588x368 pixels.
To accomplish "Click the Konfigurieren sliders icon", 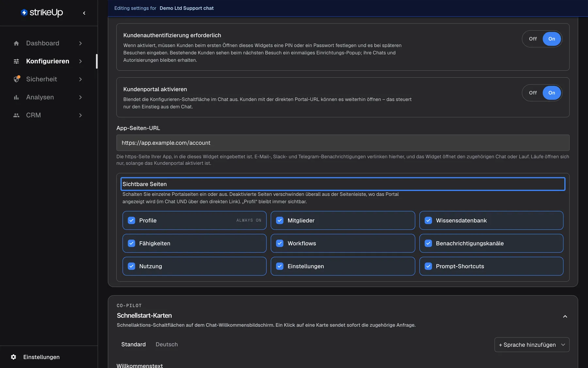I will [x=16, y=61].
